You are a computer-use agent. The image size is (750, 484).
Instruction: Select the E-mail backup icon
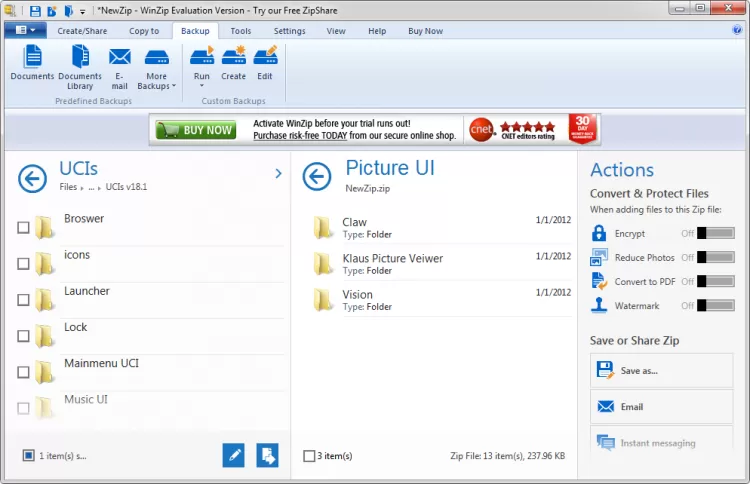(x=120, y=67)
